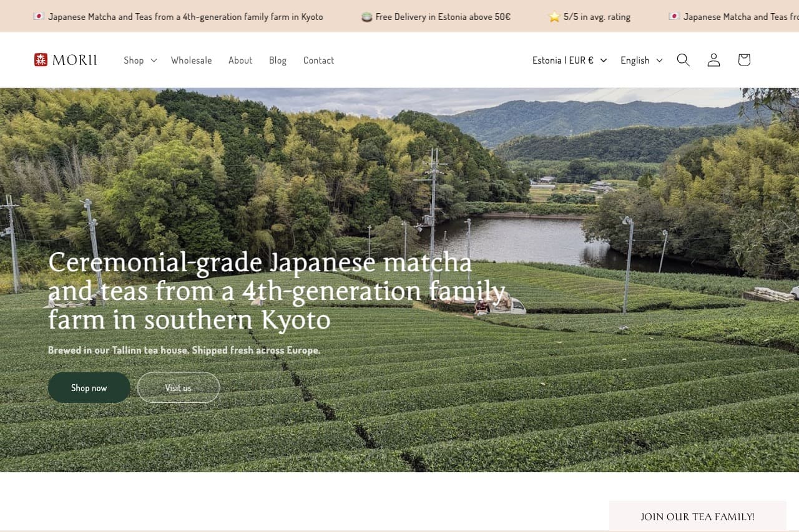Expand the Shop dropdown menu

click(140, 60)
